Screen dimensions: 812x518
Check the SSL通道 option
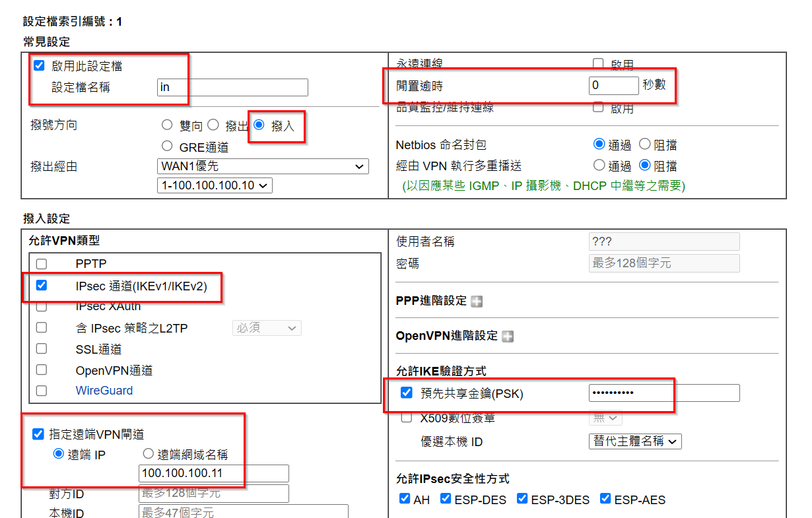point(42,348)
